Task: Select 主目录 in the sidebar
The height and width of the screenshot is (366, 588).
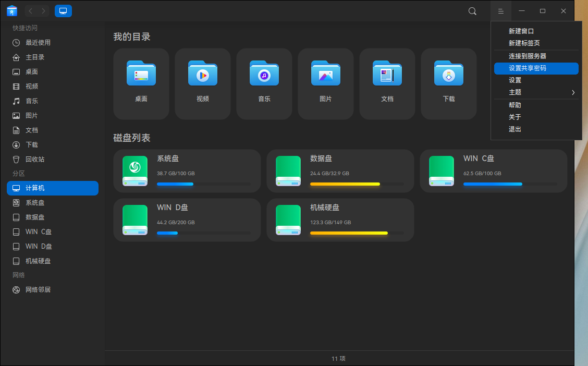Action: pyautogui.click(x=53, y=57)
